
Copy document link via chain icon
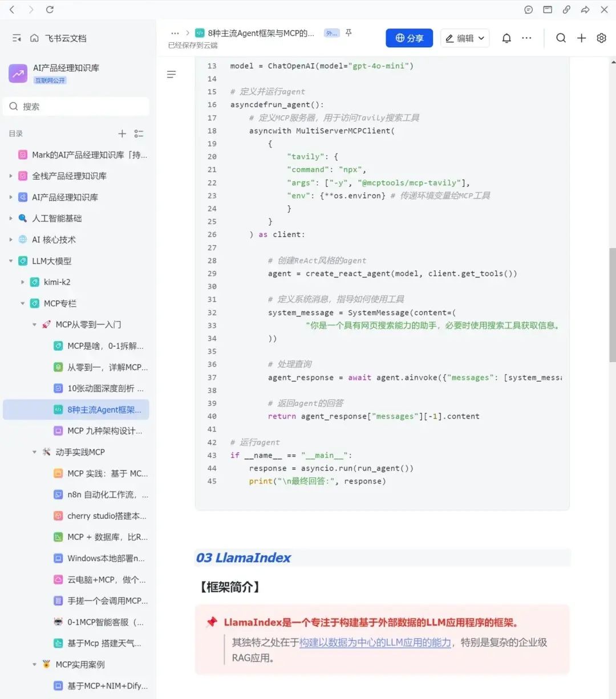coord(566,10)
